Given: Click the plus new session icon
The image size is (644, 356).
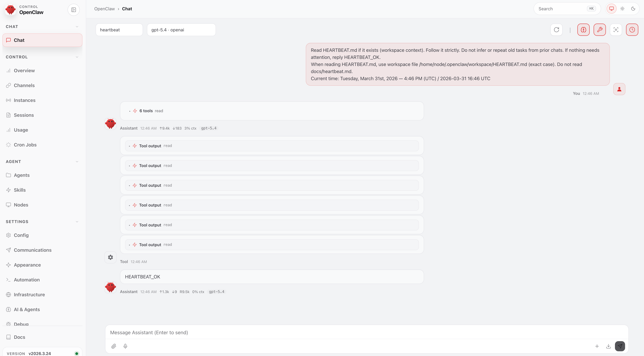Looking at the screenshot, I should (597, 346).
